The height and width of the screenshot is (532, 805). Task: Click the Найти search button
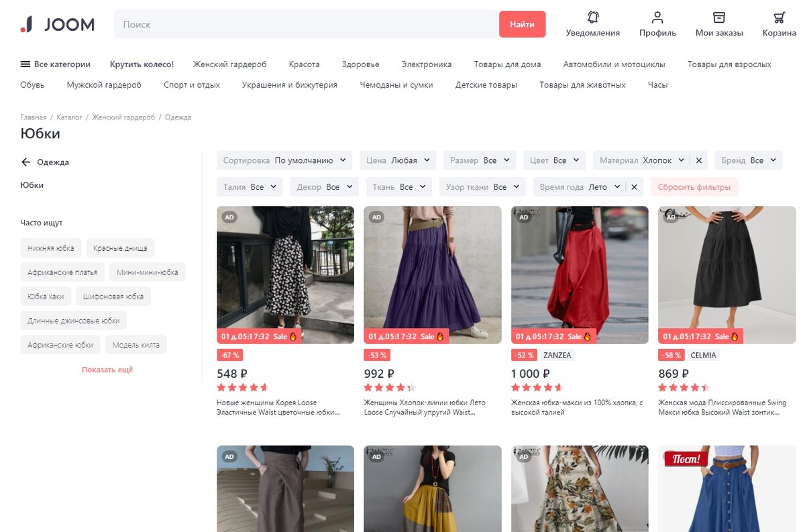click(522, 24)
